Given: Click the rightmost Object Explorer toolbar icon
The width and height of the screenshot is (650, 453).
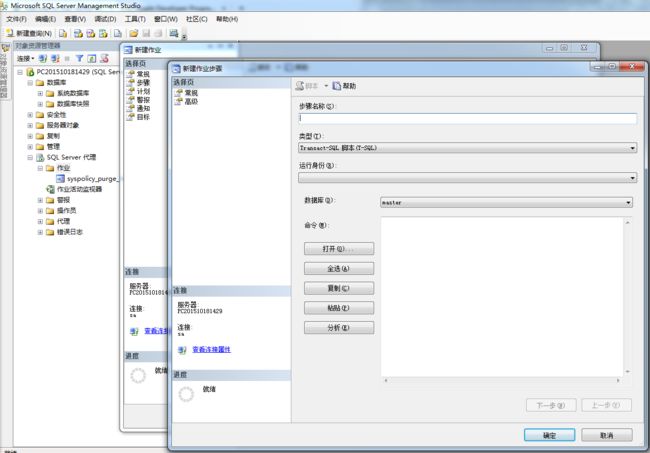Looking at the screenshot, I should [x=104, y=58].
